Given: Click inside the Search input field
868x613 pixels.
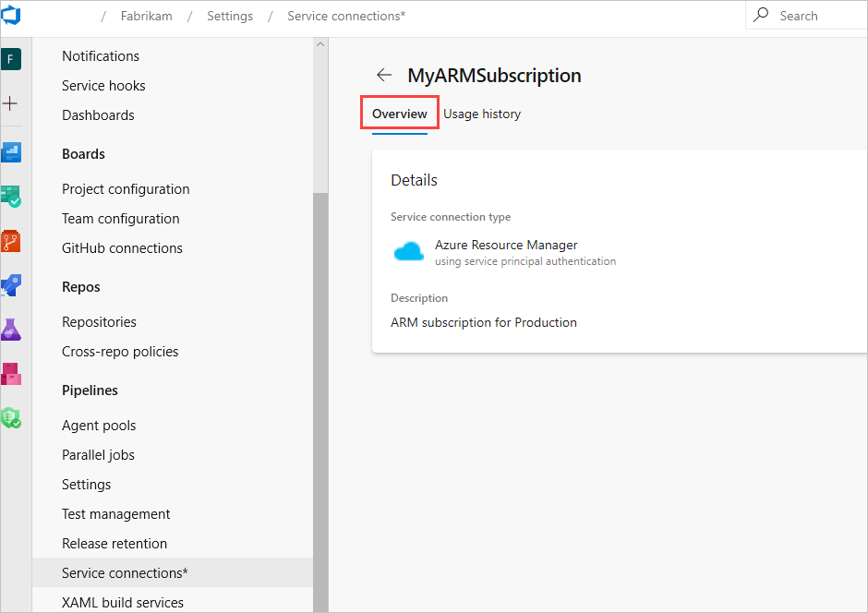Looking at the screenshot, I should point(813,16).
